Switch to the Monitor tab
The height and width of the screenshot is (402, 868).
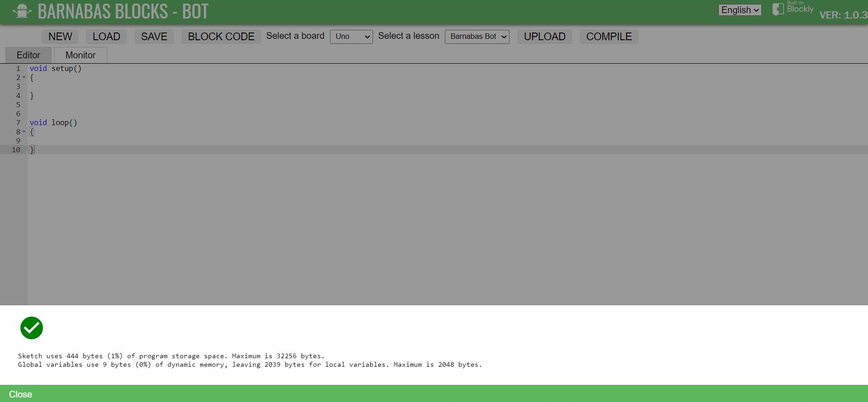pos(80,55)
